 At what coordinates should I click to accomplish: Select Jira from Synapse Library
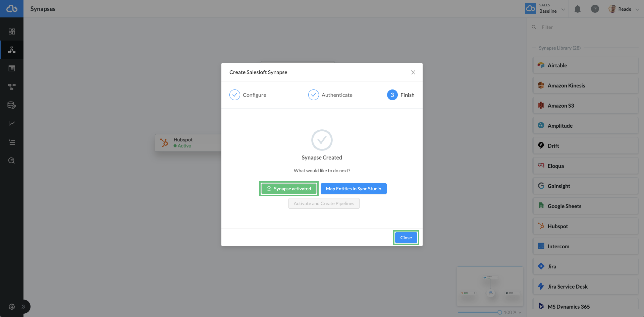[x=586, y=266]
